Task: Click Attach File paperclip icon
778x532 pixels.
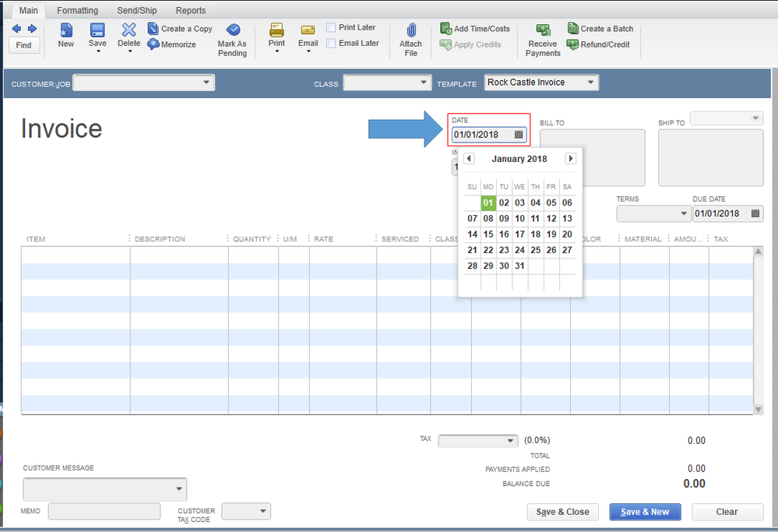Action: pos(411,31)
